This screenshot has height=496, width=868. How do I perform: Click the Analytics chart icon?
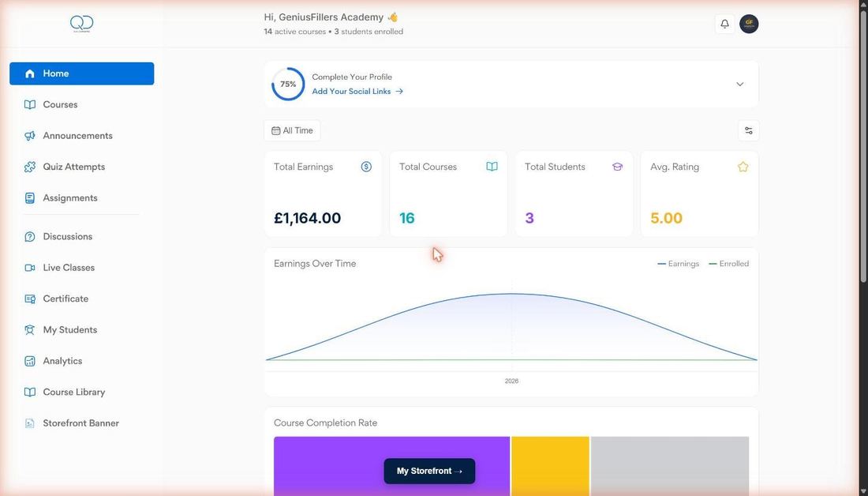[x=30, y=361]
